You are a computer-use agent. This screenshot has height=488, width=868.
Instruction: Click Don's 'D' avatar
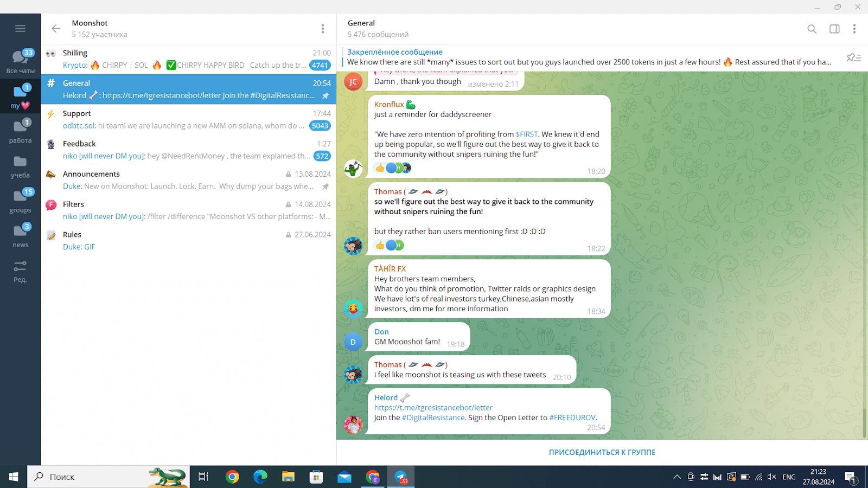[x=353, y=342]
